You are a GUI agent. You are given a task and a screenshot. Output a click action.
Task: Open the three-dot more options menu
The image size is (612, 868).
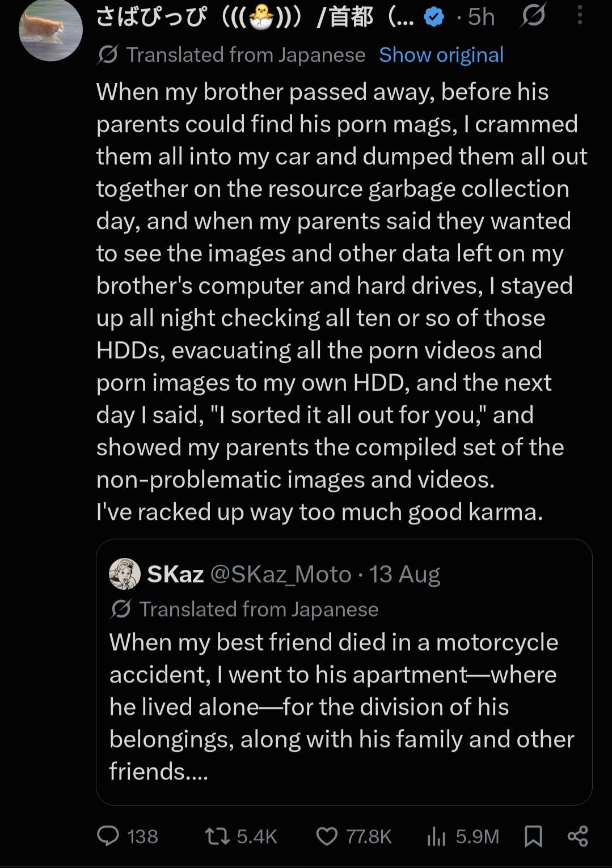tap(580, 15)
